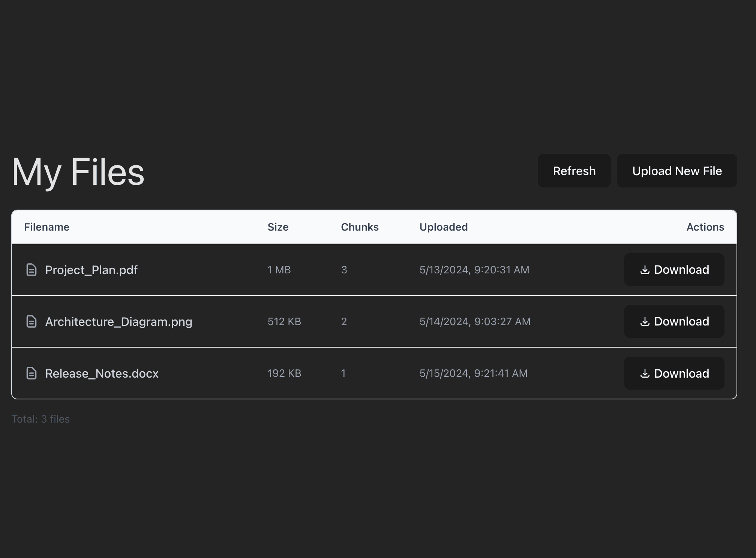The height and width of the screenshot is (558, 756).
Task: Click the 512 KB size value
Action: pyautogui.click(x=284, y=321)
